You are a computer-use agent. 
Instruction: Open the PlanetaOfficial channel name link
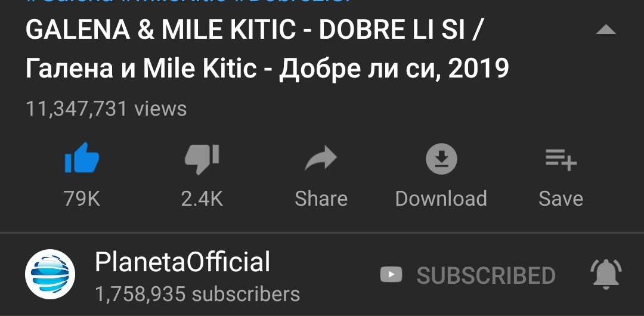(182, 262)
